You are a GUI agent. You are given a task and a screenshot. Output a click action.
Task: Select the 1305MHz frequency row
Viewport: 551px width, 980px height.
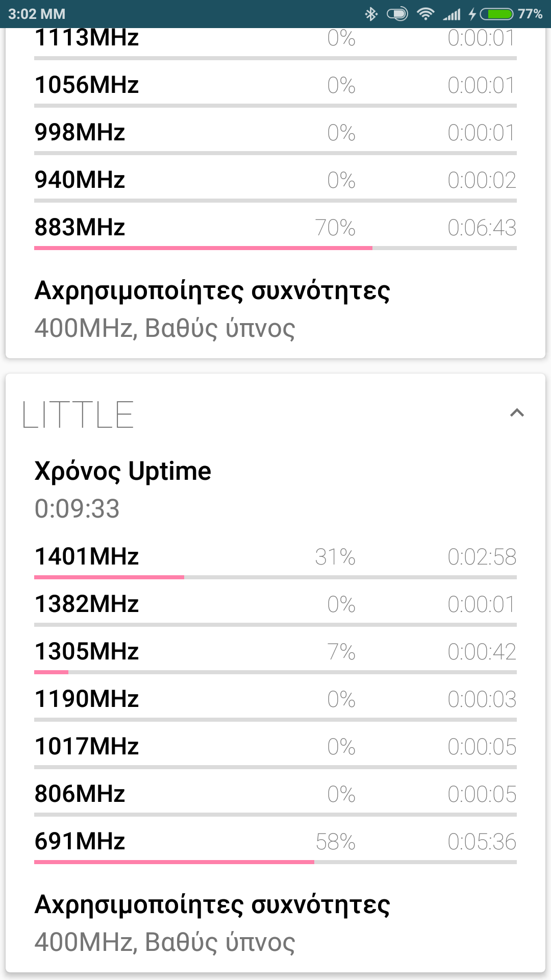pyautogui.click(x=275, y=652)
